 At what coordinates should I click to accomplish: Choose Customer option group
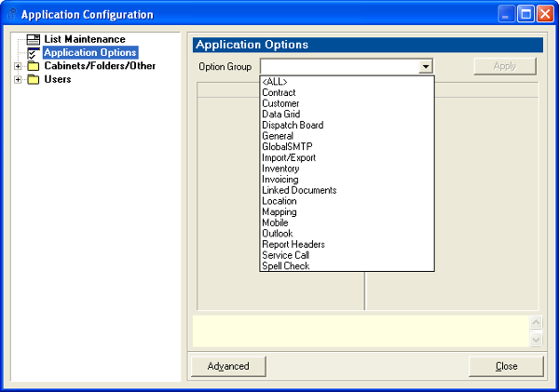point(347,103)
